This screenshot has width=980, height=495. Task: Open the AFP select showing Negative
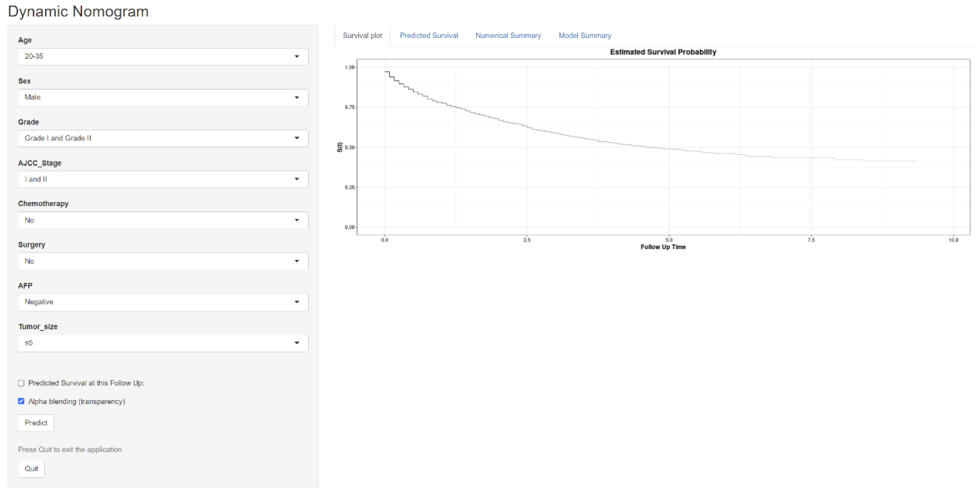(152, 302)
